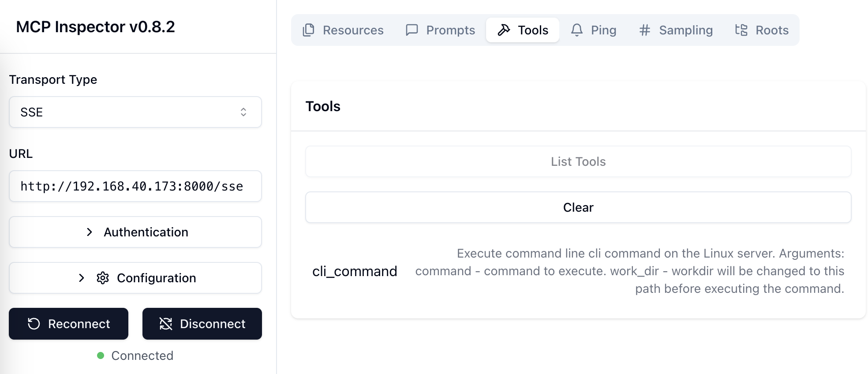Viewport: 868px width, 374px height.
Task: Click the Resources documents icon
Action: click(308, 30)
